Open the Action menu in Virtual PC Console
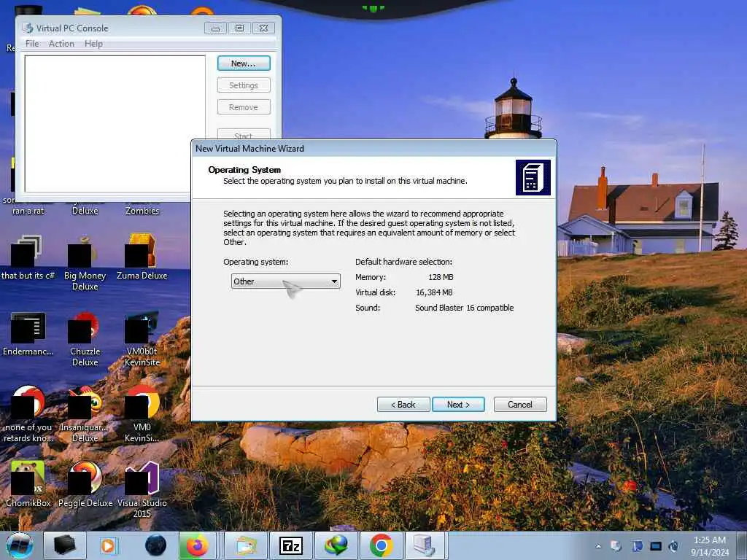This screenshot has height=560, width=747. (x=61, y=43)
